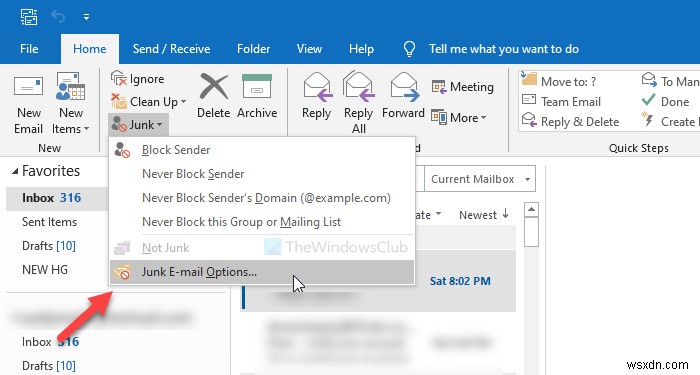This screenshot has height=375, width=700.
Task: Select the message received Sat 8:02 PM
Action: (x=378, y=281)
